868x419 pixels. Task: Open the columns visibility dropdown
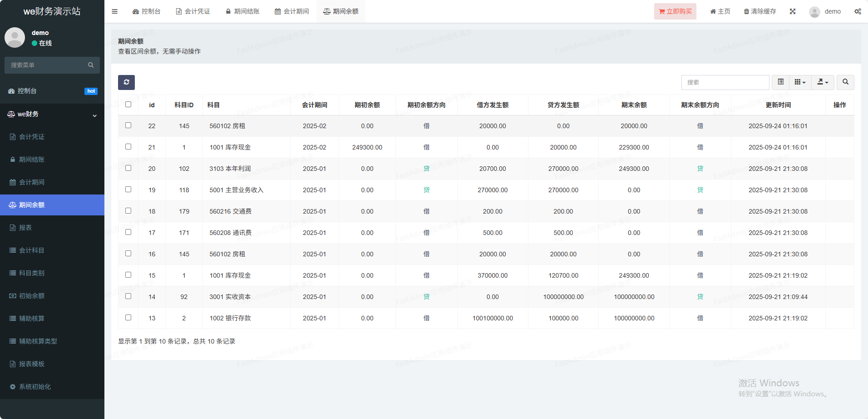800,82
